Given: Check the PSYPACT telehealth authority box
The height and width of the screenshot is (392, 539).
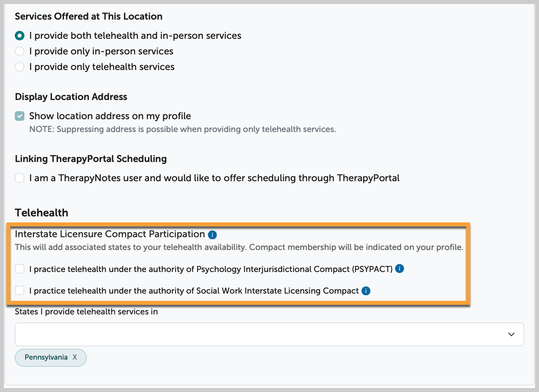Looking at the screenshot, I should (20, 269).
